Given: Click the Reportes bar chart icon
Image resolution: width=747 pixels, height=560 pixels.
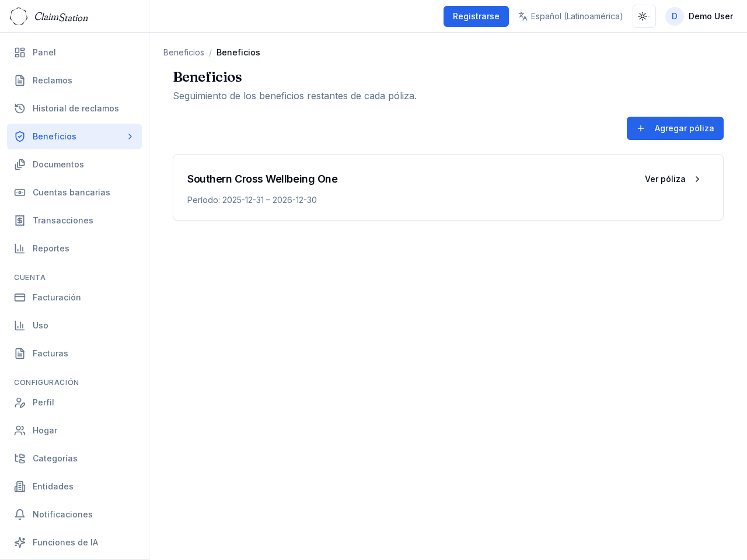Looking at the screenshot, I should (20, 249).
